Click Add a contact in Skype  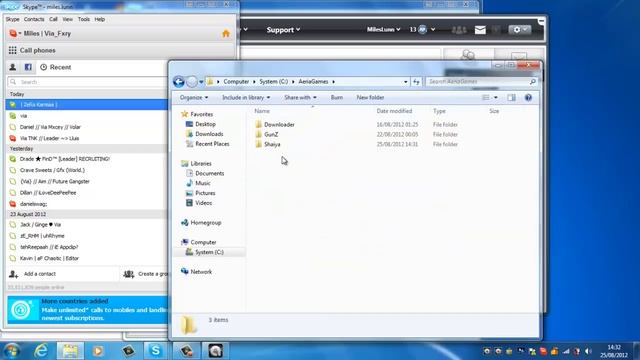[x=33, y=274]
